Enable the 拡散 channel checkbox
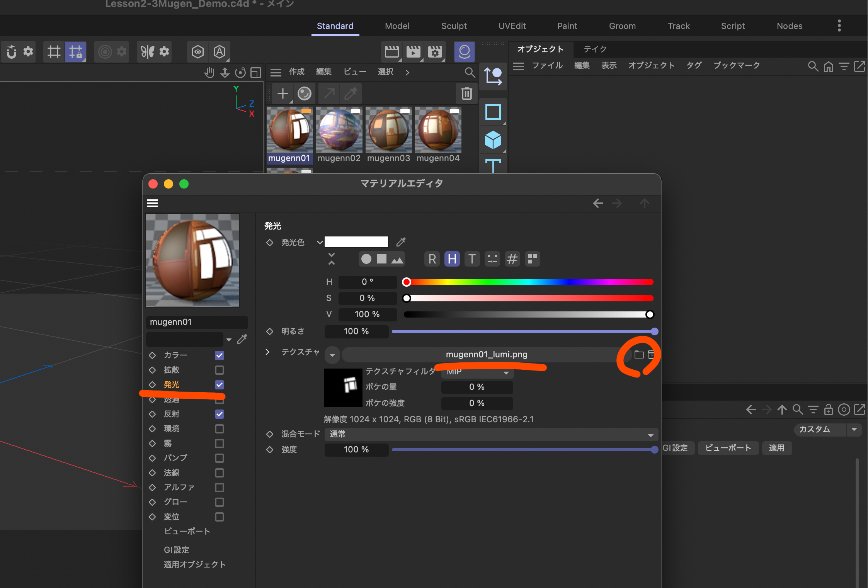 point(219,370)
